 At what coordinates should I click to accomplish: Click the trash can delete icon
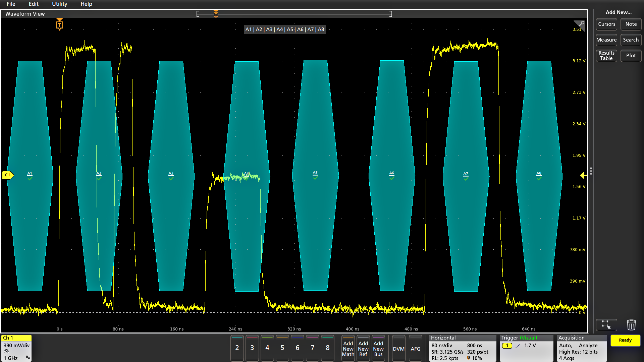[631, 325]
